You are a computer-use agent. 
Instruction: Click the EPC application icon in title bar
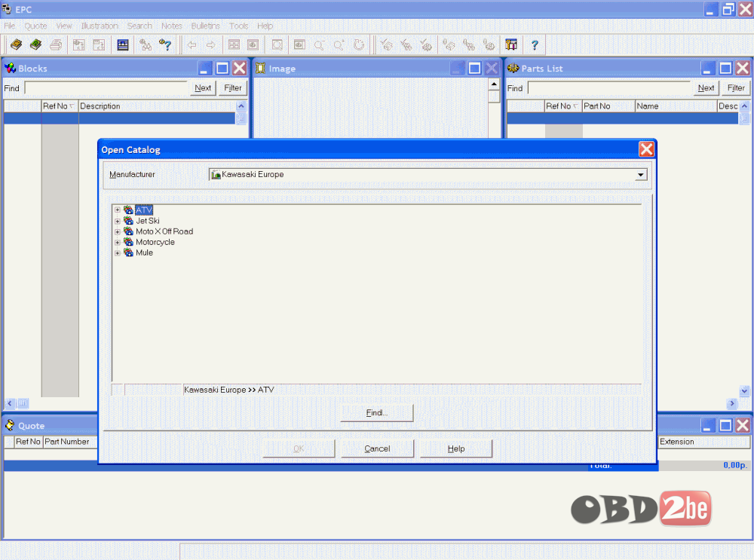pyautogui.click(x=6, y=9)
